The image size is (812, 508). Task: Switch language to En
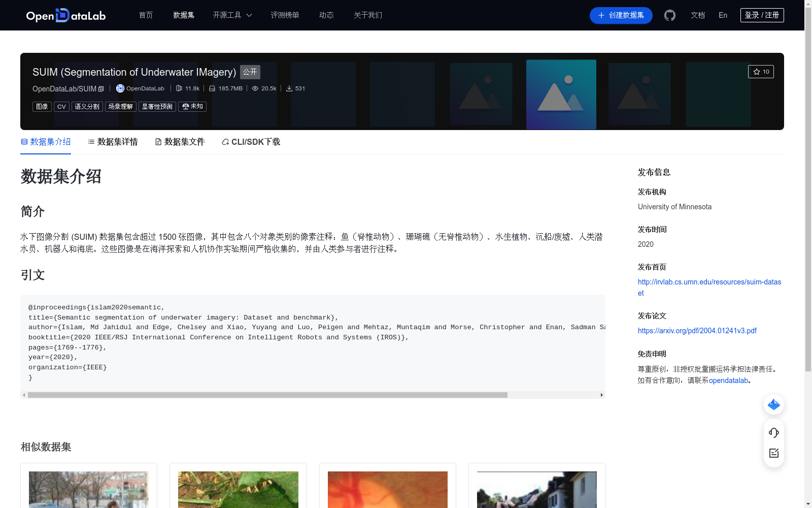tap(723, 15)
